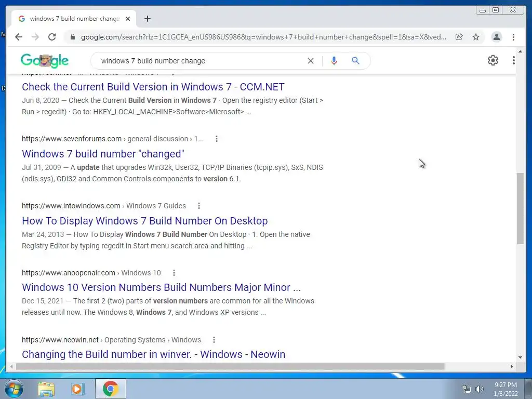532x399 pixels.
Task: Click the forward navigation arrow
Action: [35, 37]
